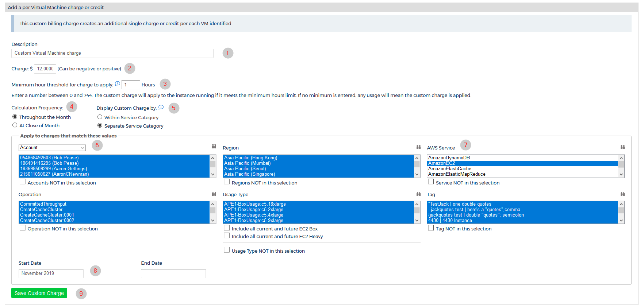Viewport: 644px width, 307px height.
Task: Select region Asia Pacific (Seoul)
Action: coord(318,169)
